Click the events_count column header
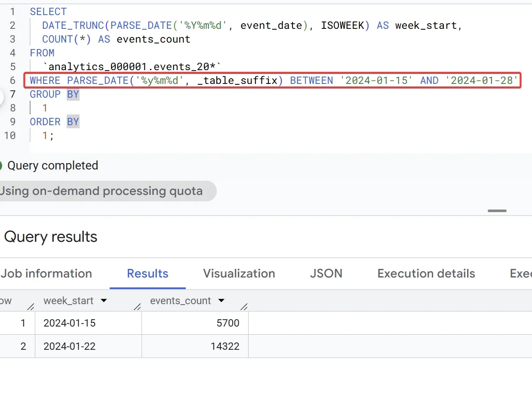Viewport: 532px width, 404px height. pyautogui.click(x=181, y=301)
